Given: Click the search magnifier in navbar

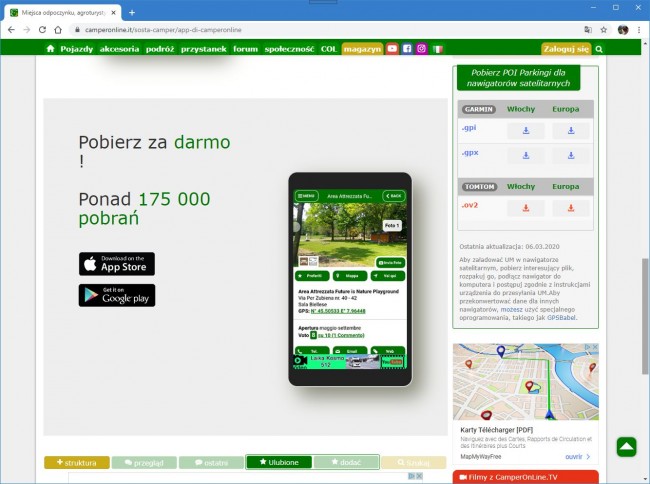Looking at the screenshot, I should (599, 49).
